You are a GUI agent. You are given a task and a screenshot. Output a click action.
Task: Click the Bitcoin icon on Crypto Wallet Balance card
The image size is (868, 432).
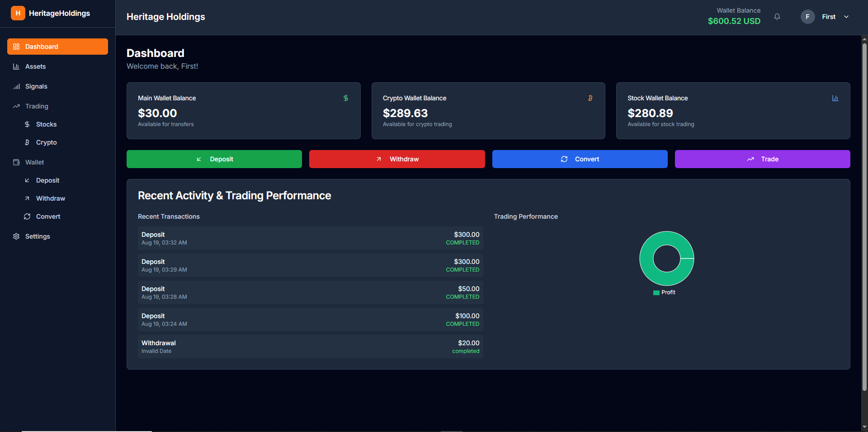pyautogui.click(x=591, y=98)
